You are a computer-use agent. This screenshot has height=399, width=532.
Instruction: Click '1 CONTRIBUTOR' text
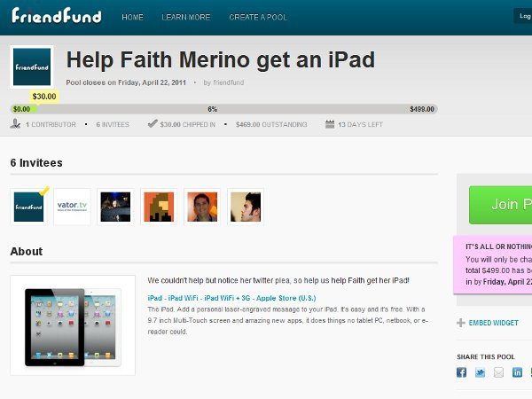pyautogui.click(x=51, y=124)
